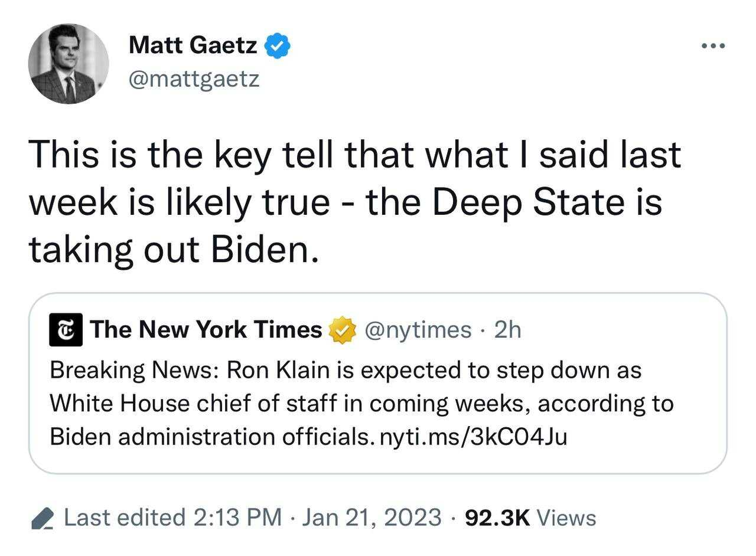
Task: Open The New York Times account name
Action: pos(206,330)
